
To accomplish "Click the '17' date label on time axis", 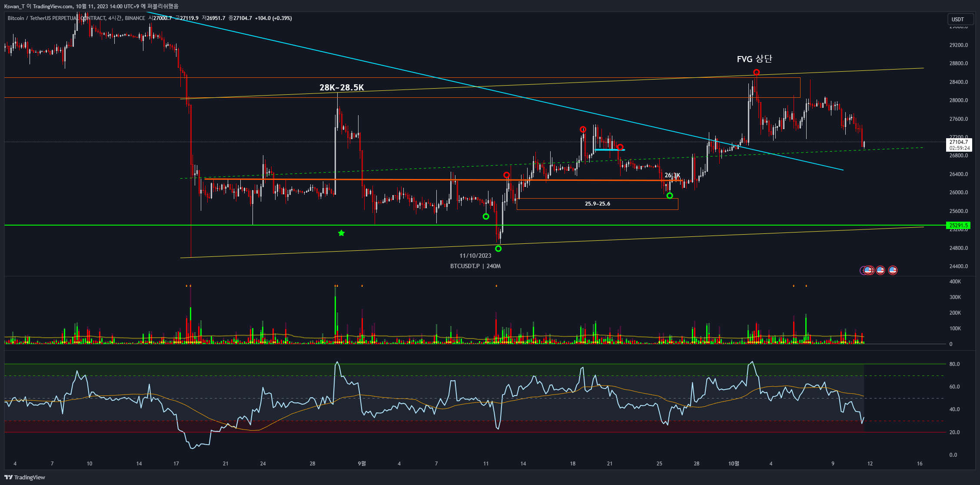I will coord(176,463).
